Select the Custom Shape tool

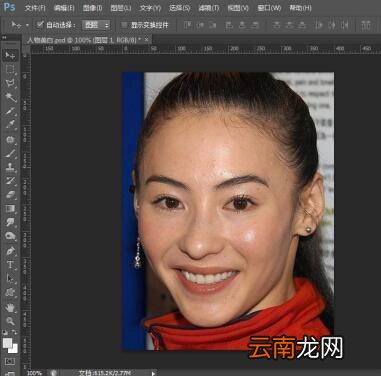10,293
